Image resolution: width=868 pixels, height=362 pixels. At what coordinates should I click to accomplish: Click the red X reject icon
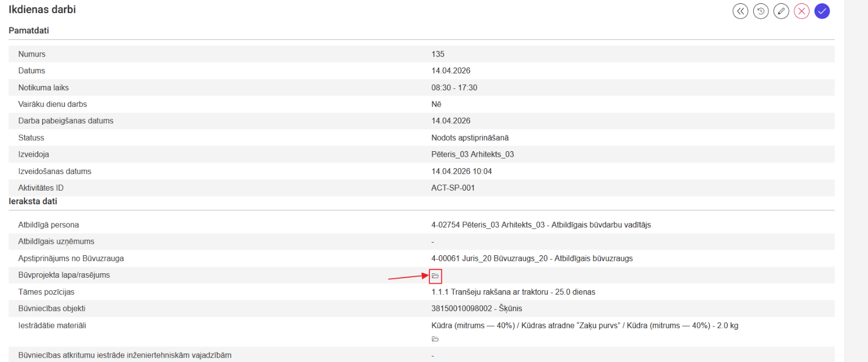801,11
